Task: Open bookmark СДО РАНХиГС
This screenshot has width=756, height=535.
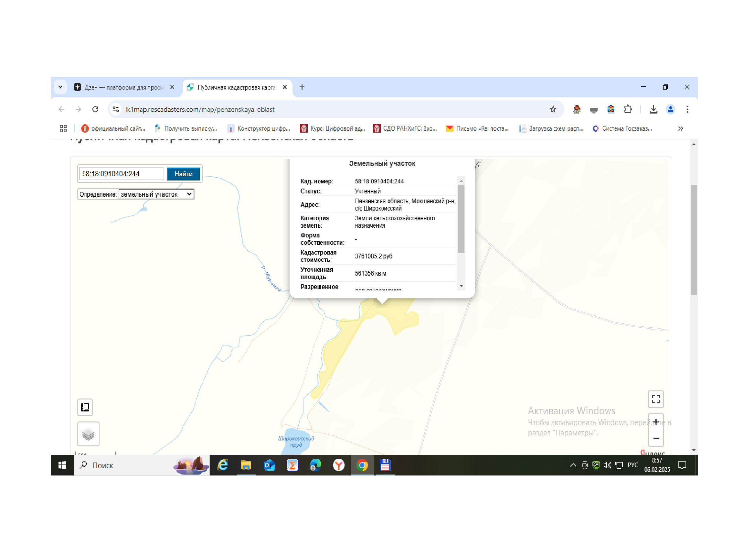Action: click(405, 128)
